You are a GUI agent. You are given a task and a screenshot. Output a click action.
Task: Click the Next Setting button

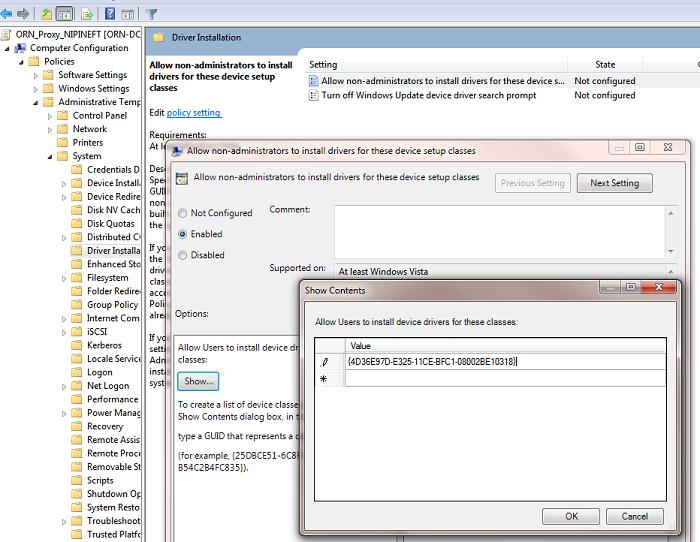point(614,183)
